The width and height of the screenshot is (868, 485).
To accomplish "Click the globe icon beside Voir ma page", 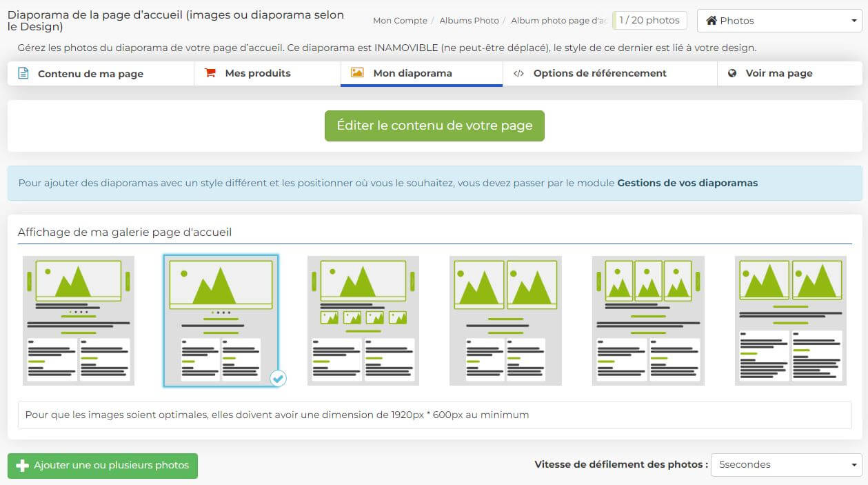I will pyautogui.click(x=732, y=73).
